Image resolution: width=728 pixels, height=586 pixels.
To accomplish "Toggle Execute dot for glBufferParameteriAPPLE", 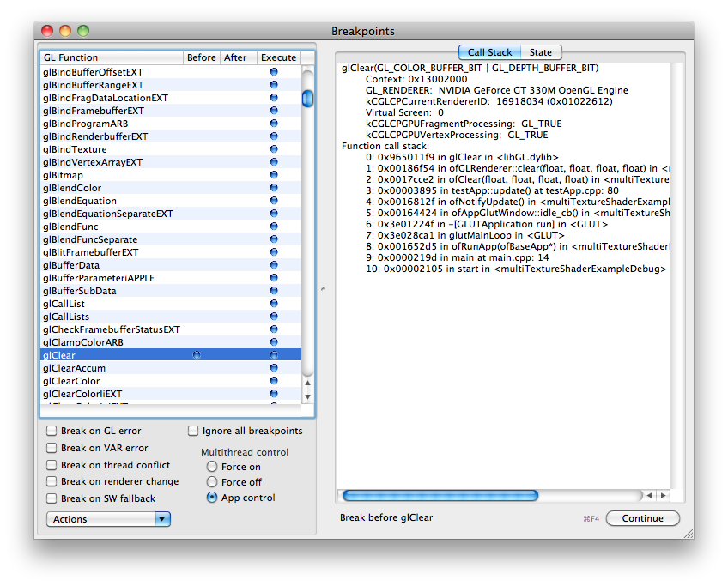I will [x=274, y=278].
